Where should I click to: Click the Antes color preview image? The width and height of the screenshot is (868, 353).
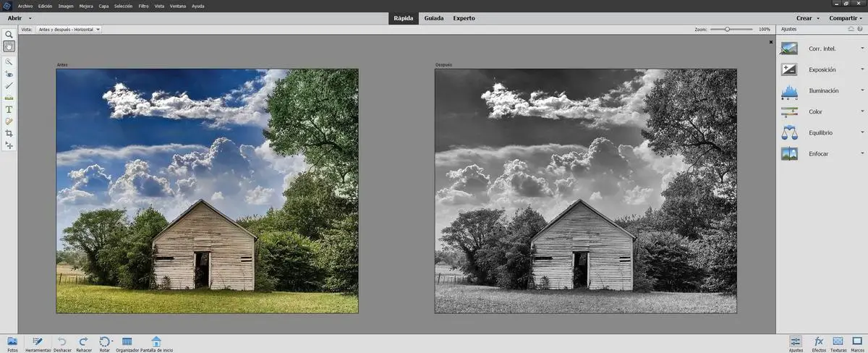pyautogui.click(x=207, y=191)
